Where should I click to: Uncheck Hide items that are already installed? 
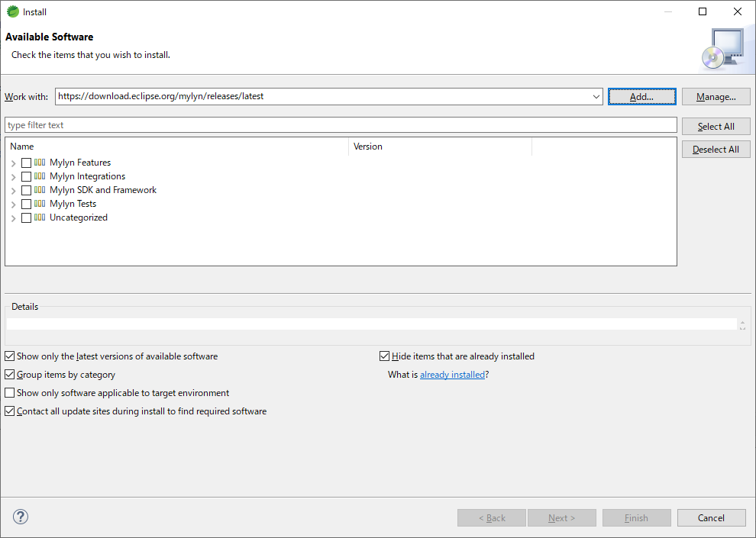pyautogui.click(x=384, y=356)
